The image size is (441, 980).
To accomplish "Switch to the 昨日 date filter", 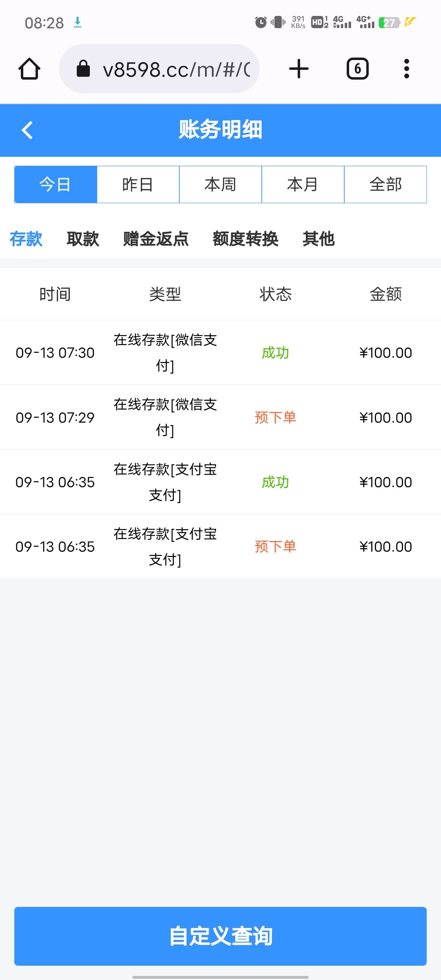I will [x=138, y=185].
